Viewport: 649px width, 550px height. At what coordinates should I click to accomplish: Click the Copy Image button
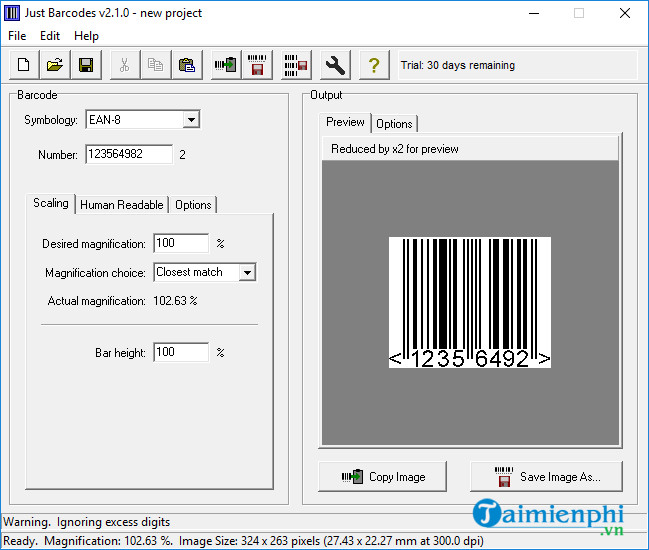tap(382, 477)
